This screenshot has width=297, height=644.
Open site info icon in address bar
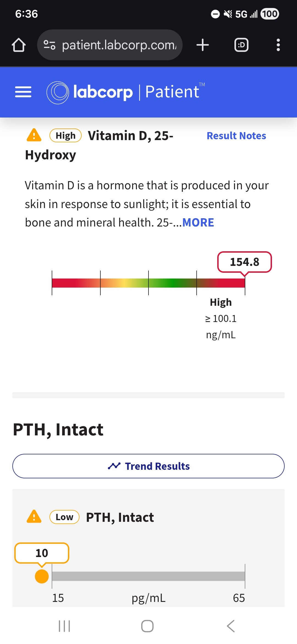pos(50,45)
